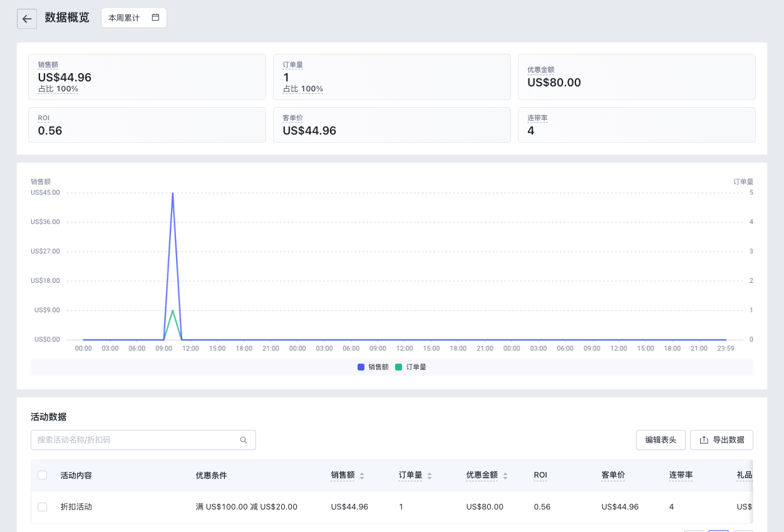Click the green order-count peak on the chart
Image resolution: width=784 pixels, height=532 pixels.
coord(172,310)
